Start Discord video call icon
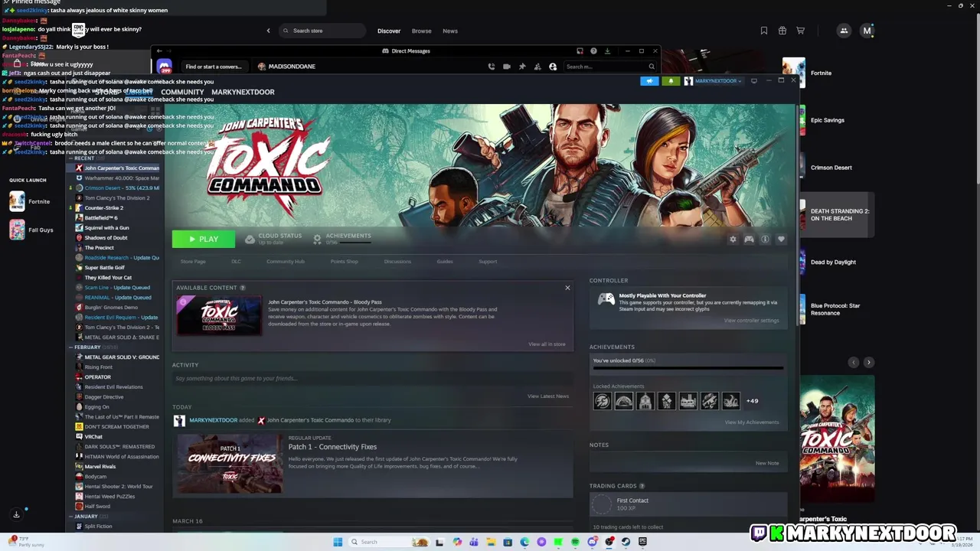Screen dimensions: 980x551 tap(506, 67)
